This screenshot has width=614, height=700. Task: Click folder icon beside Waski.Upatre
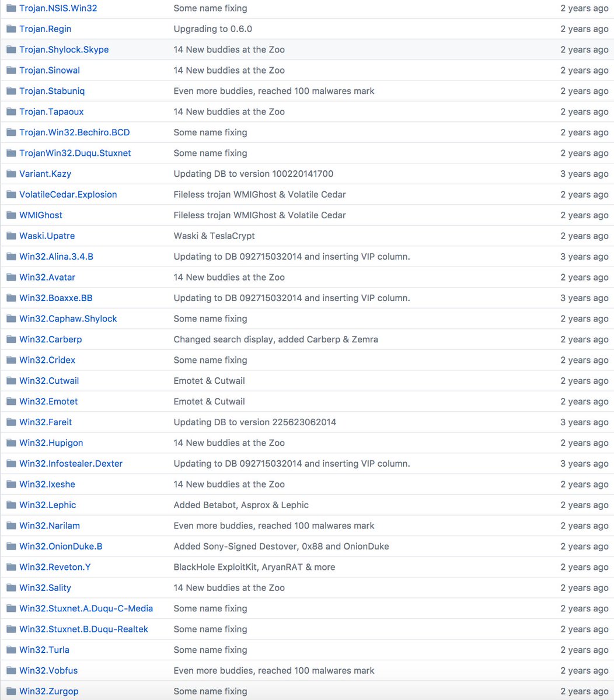coord(11,236)
